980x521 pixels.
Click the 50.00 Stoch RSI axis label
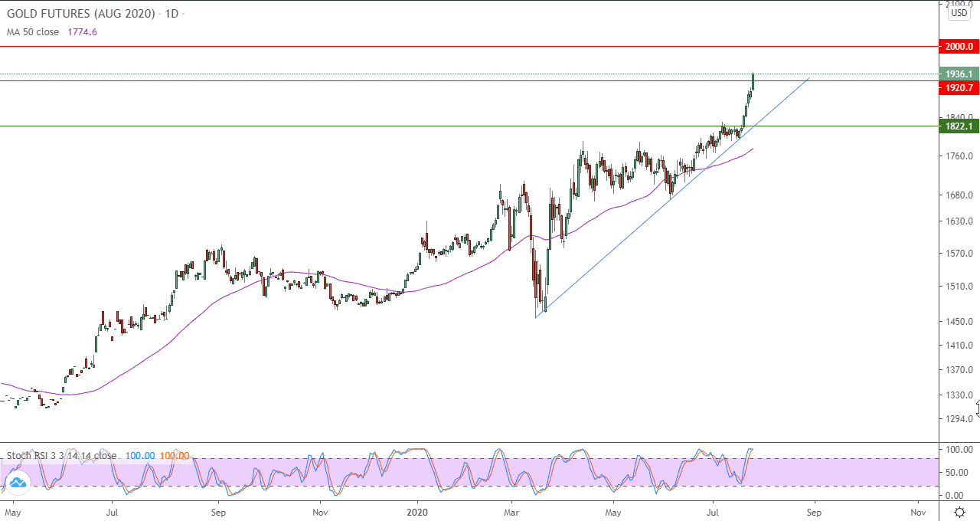957,473
